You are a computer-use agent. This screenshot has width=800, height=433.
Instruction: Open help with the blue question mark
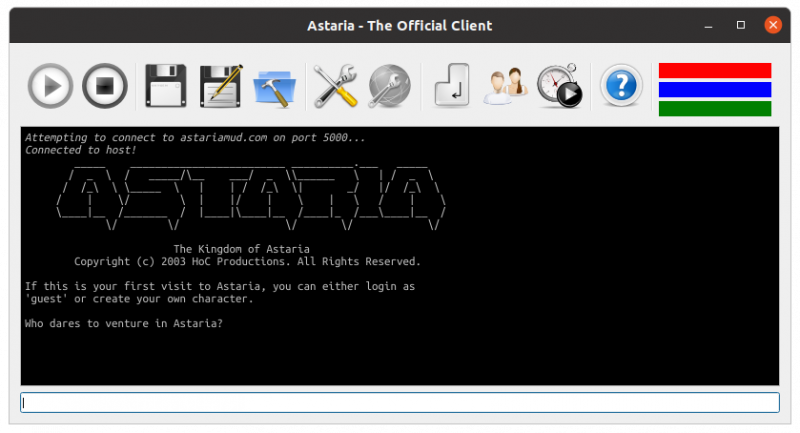[x=620, y=86]
